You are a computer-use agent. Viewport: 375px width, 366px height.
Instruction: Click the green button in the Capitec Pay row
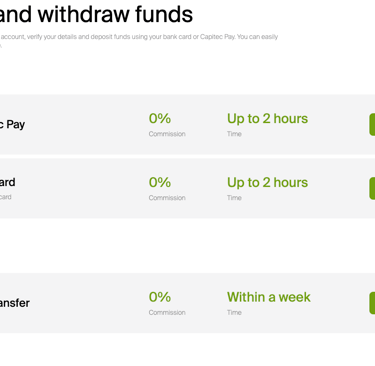372,124
